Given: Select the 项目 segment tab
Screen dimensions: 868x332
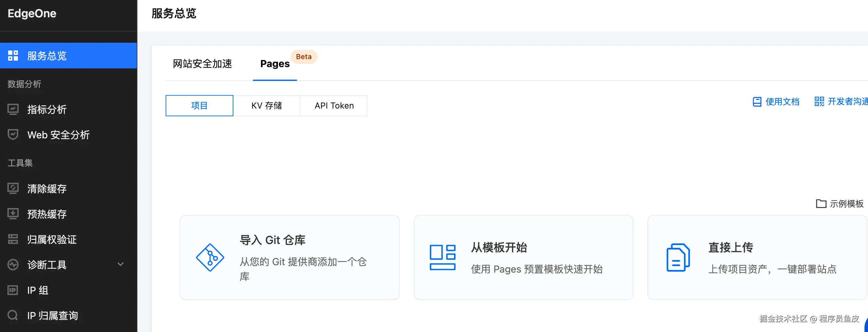Looking at the screenshot, I should coord(199,106).
